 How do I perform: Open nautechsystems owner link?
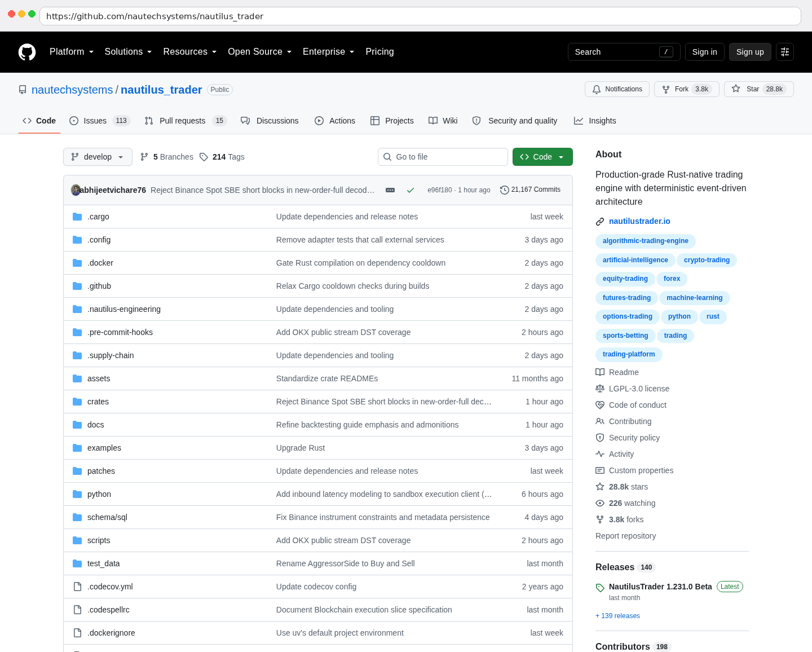click(72, 90)
